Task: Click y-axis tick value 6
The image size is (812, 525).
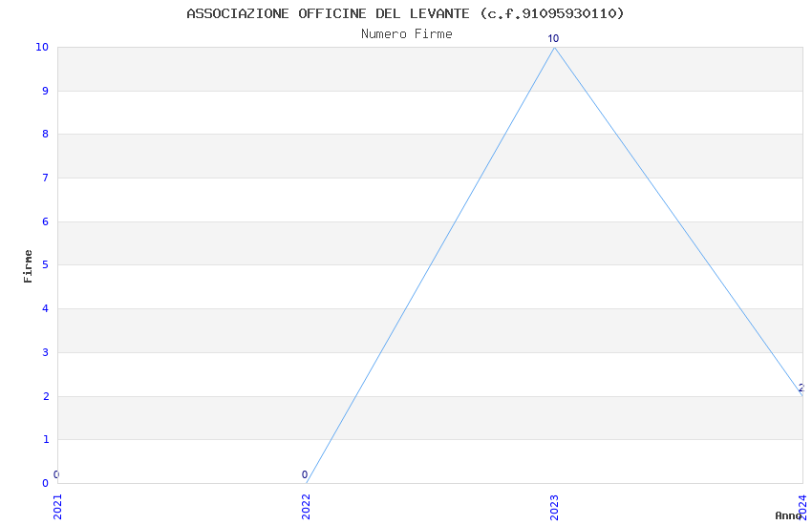Action: coord(46,221)
